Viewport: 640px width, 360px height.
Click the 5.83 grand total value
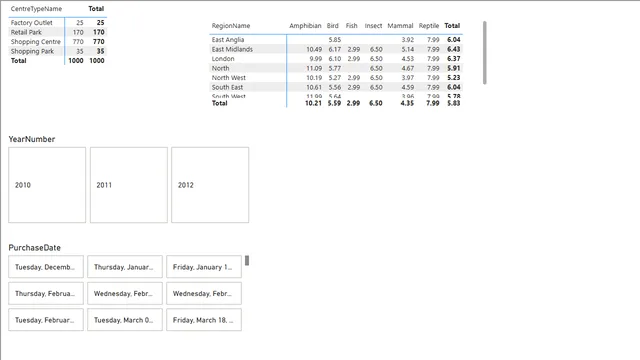[x=453, y=103]
